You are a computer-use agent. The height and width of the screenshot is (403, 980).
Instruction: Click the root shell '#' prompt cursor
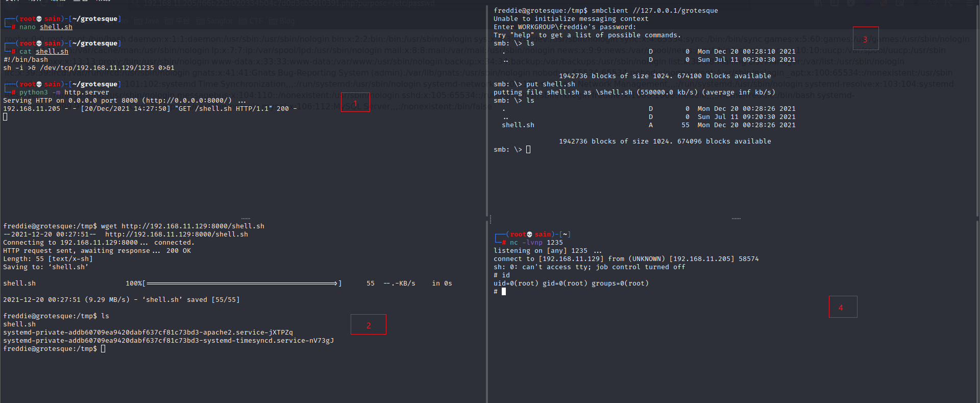[x=504, y=292]
